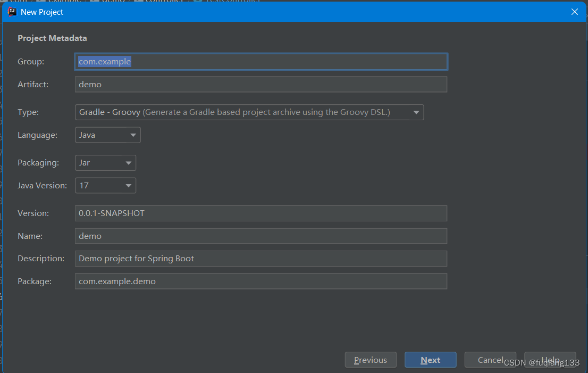Click the Description: label

41,259
